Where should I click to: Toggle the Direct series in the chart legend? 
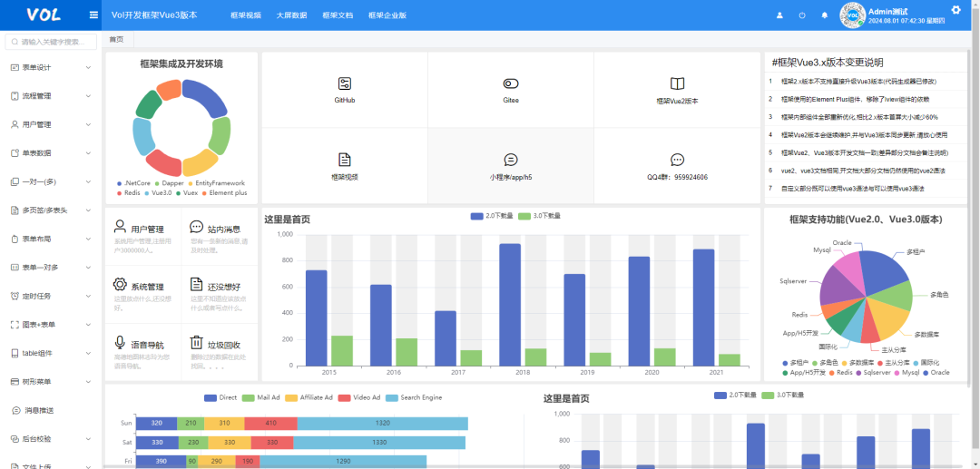211,397
